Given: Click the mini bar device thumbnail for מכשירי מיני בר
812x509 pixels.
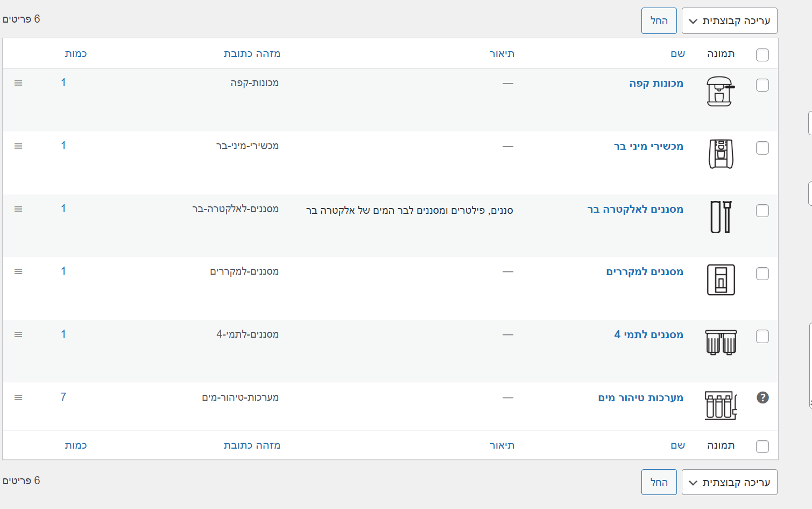Looking at the screenshot, I should point(721,154).
